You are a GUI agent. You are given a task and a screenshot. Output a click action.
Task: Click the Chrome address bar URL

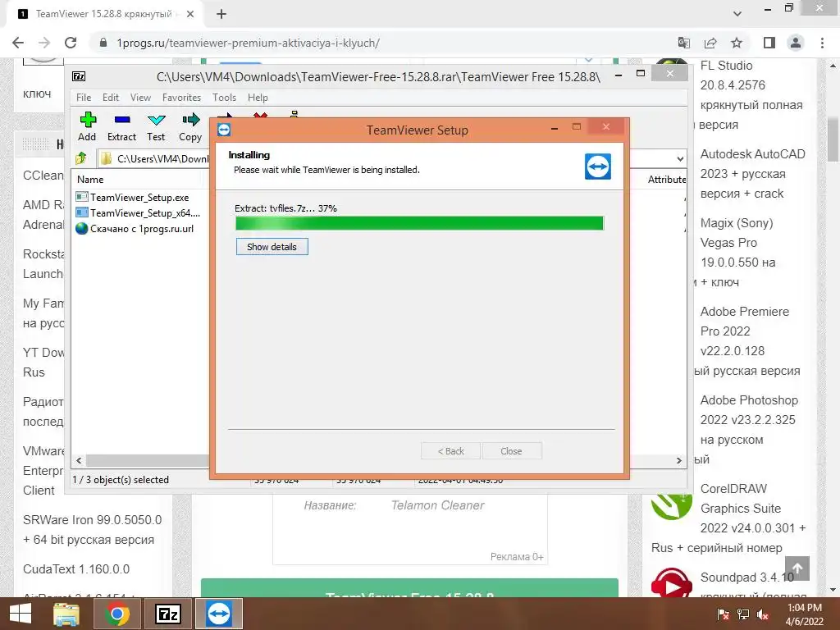coord(248,43)
